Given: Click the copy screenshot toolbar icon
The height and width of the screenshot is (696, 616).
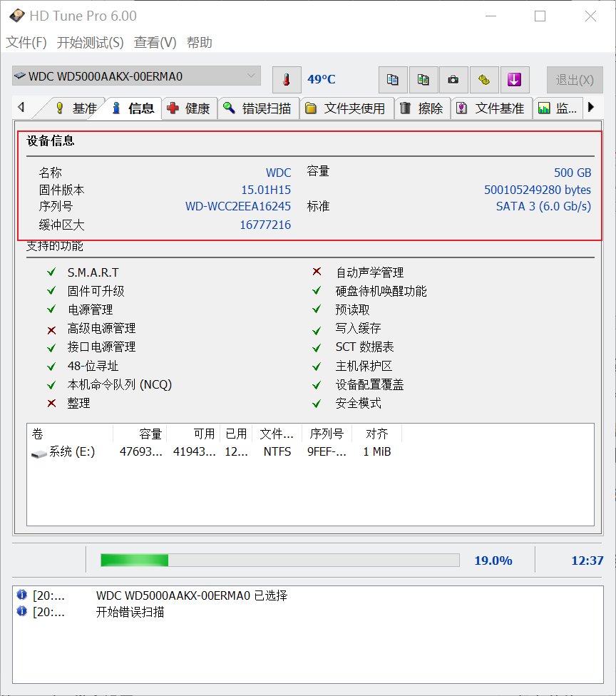Looking at the screenshot, I should point(423,80).
